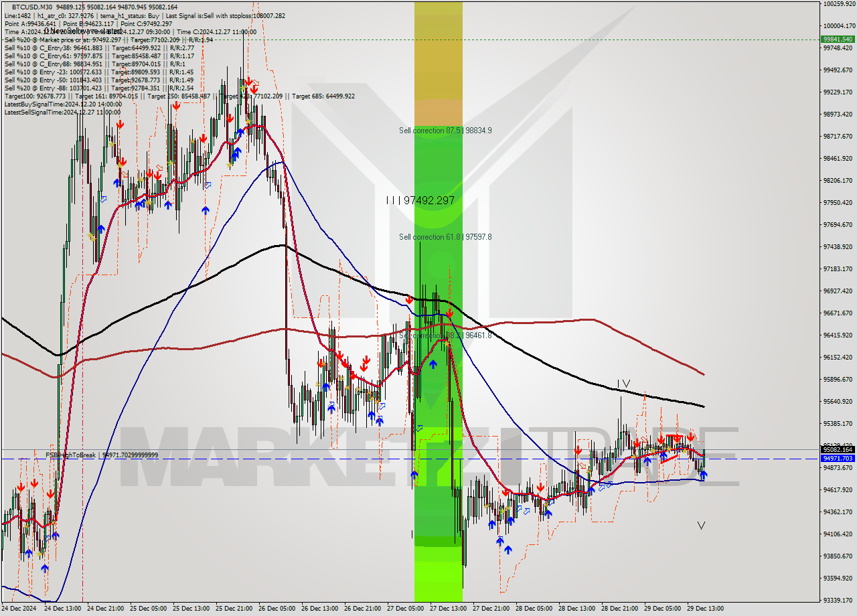The width and height of the screenshot is (857, 616).
Task: Click the '28 Dec 21:00' time label
Action: 619,609
